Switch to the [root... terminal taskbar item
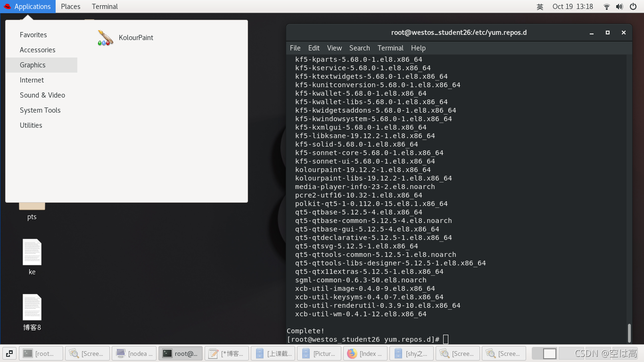Image resolution: width=644 pixels, height=362 pixels. (41, 353)
